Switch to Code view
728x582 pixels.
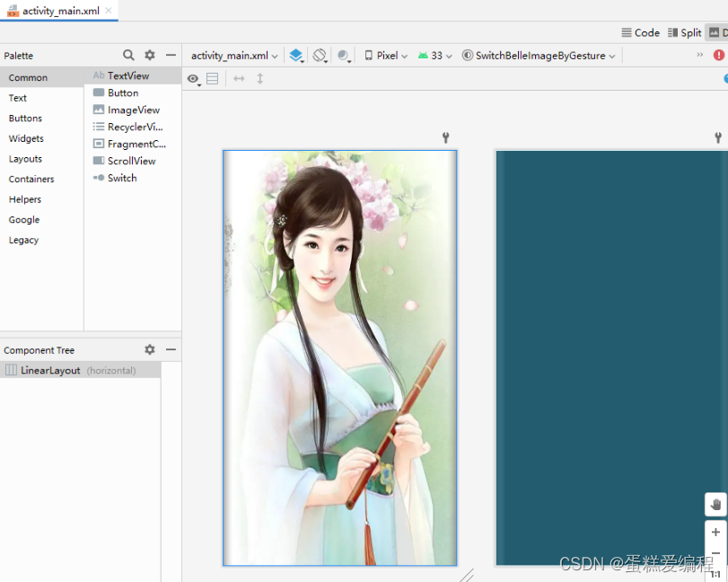click(641, 33)
